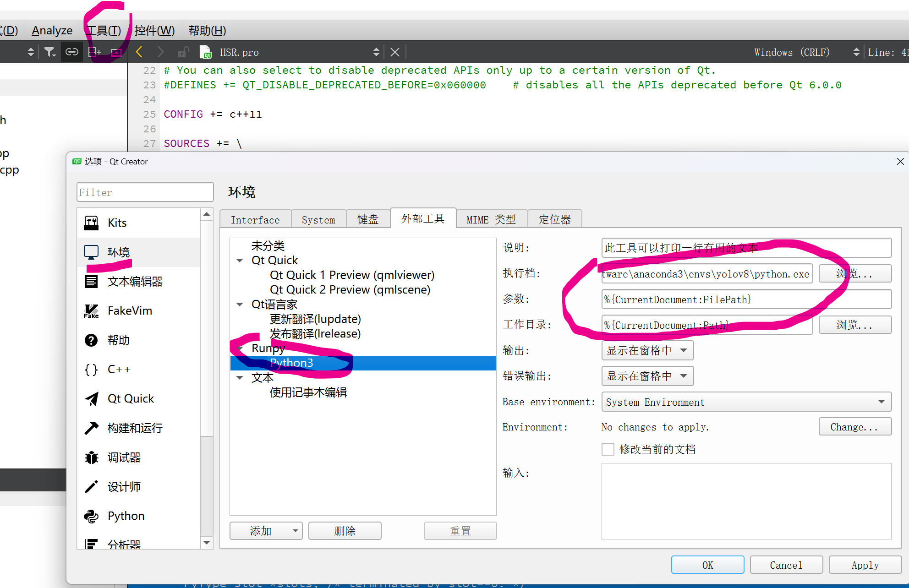
Task: Open the FakeVim category icon
Action: coord(91,311)
